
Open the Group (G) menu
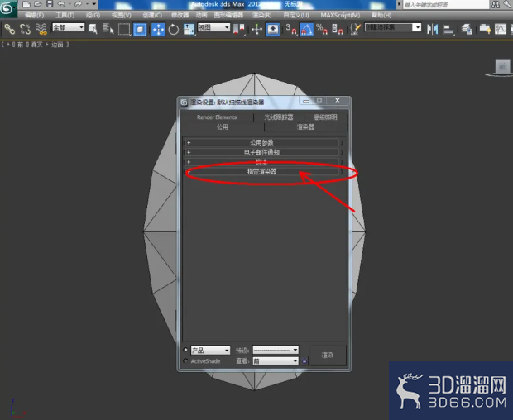pyautogui.click(x=93, y=15)
